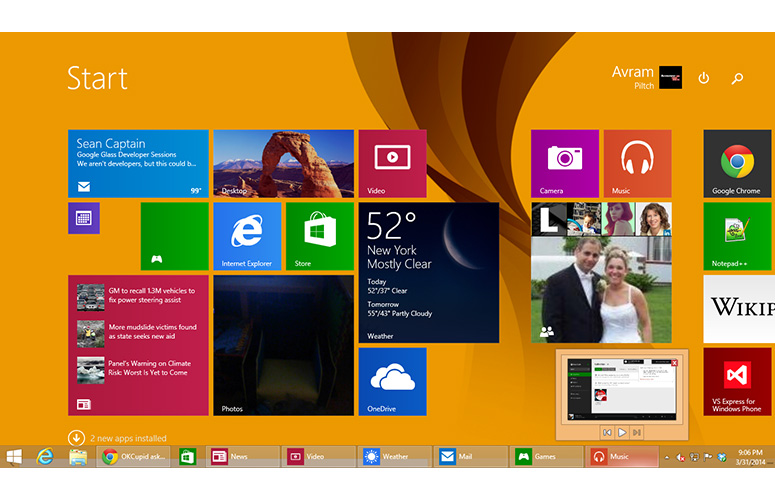Skip to next track in Music preview
775x500 pixels.
click(637, 433)
